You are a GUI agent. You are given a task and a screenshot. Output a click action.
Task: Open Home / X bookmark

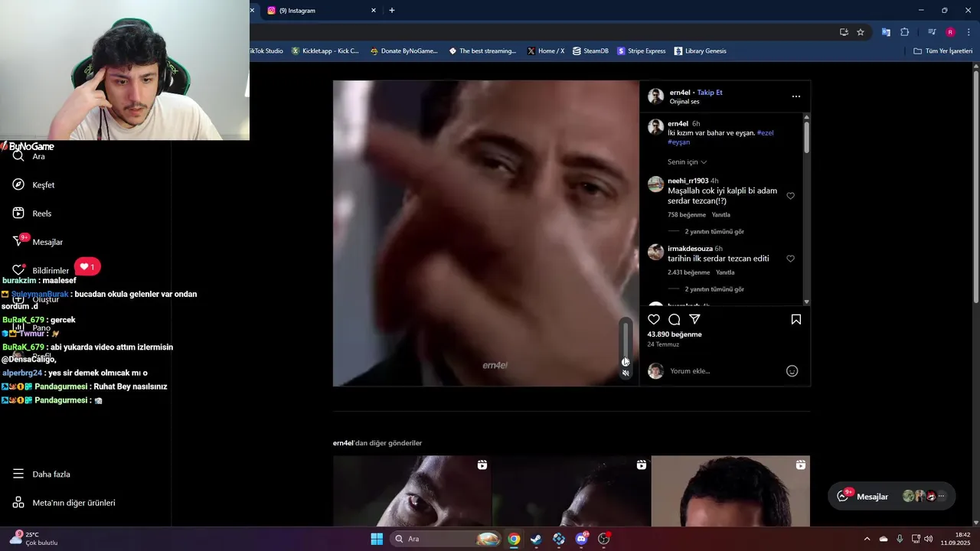pyautogui.click(x=546, y=51)
